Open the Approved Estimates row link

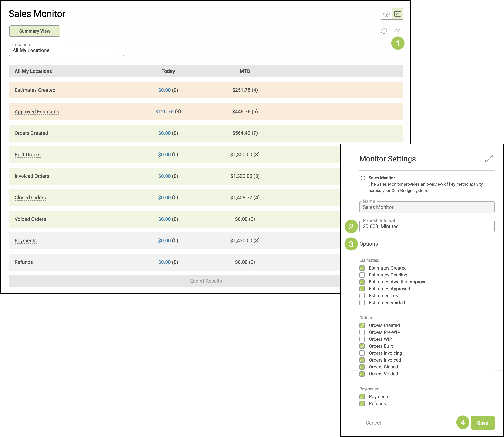(x=37, y=112)
